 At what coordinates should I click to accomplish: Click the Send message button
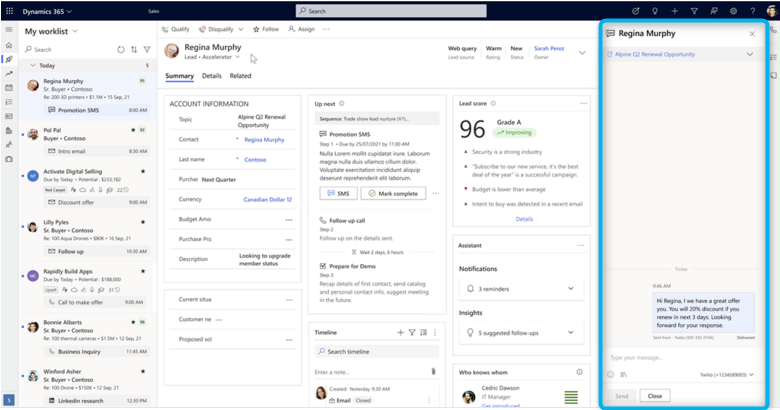621,396
